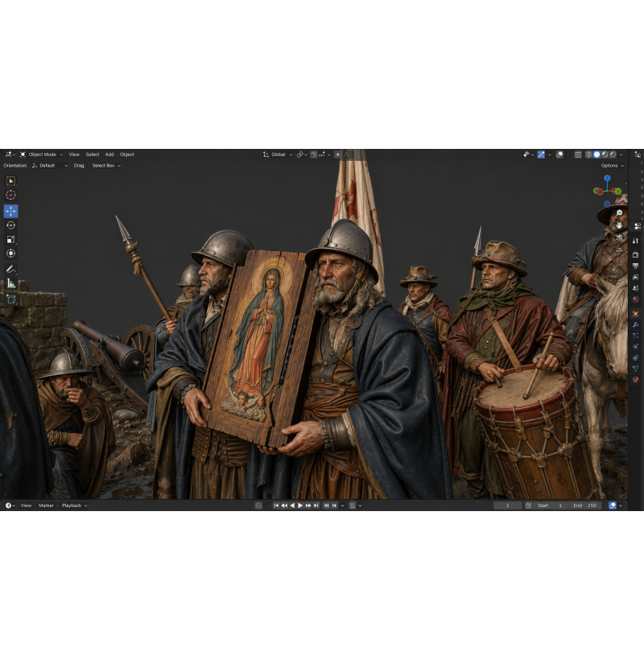Open shading options dropdown arrow
Screen dimensions: 644x660
pyautogui.click(x=621, y=155)
